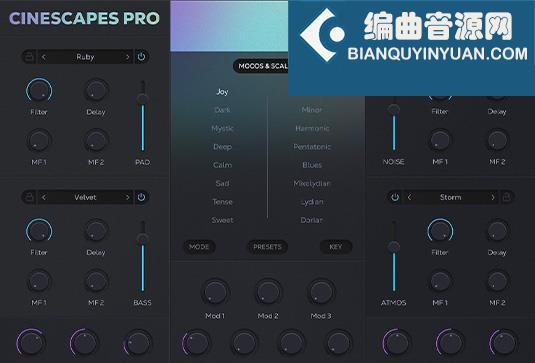Click the MODE button
Screen dimensions: 535x363
(x=199, y=247)
